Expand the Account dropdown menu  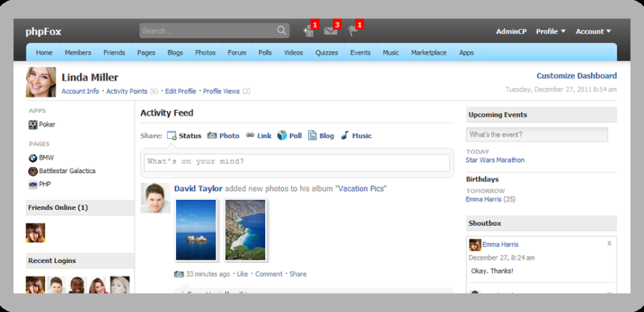tap(593, 31)
